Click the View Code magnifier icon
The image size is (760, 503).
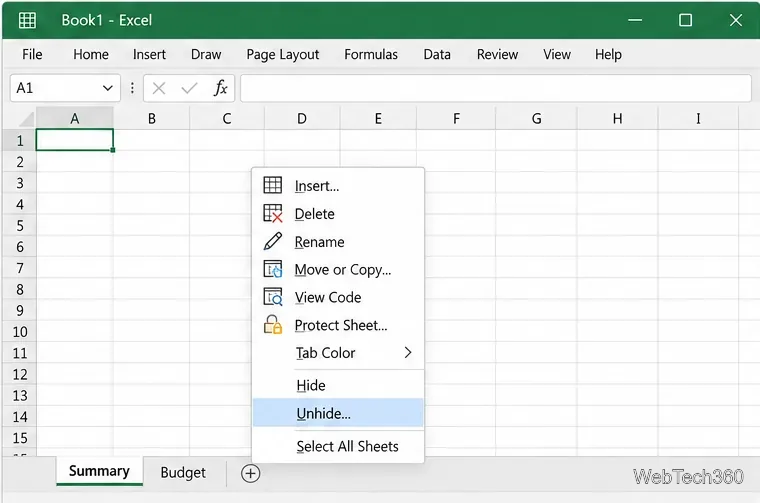click(x=272, y=297)
